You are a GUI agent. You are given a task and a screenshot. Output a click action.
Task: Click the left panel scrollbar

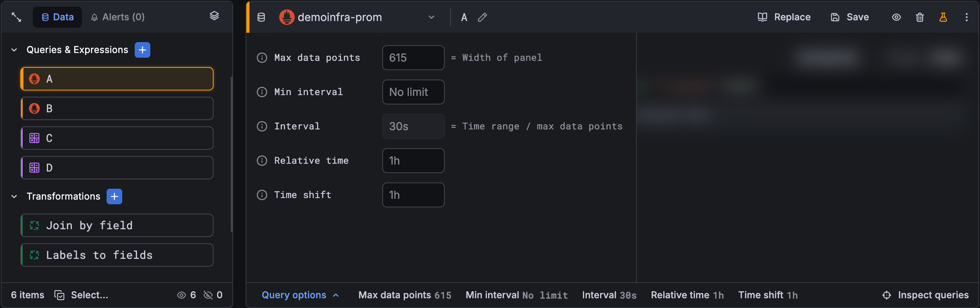232,154
